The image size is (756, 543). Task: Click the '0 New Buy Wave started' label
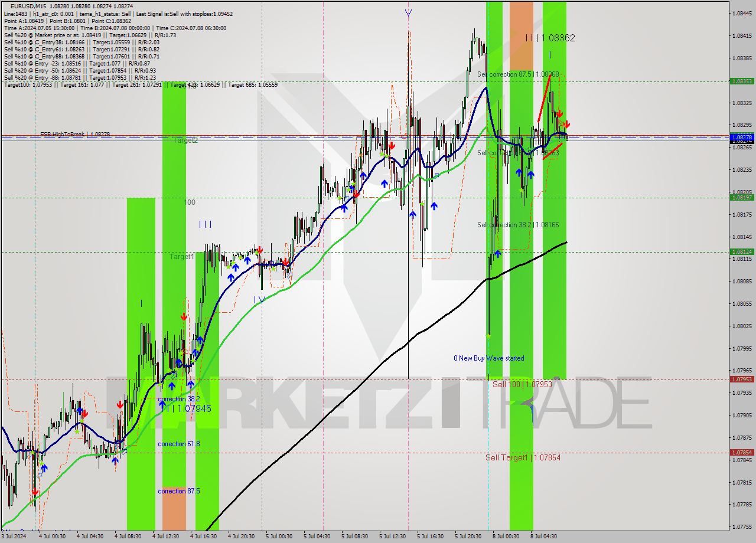488,358
